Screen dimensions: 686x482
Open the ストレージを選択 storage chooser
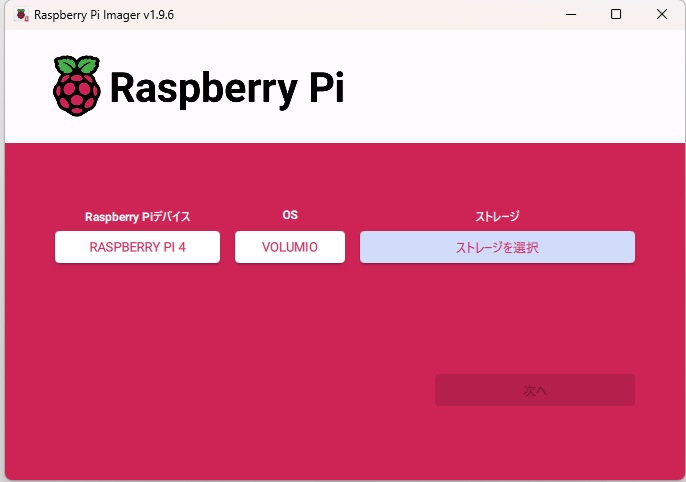pos(497,247)
